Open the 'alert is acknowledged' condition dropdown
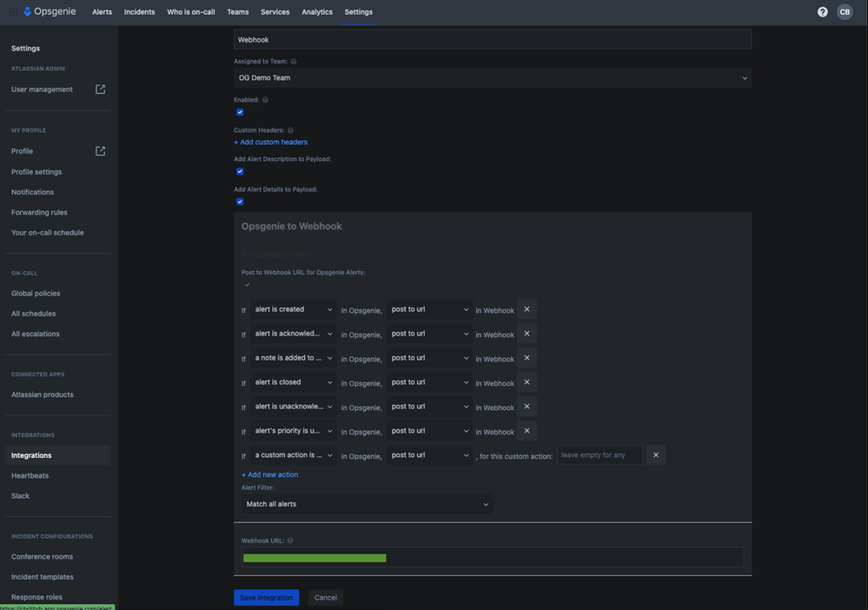 click(294, 334)
